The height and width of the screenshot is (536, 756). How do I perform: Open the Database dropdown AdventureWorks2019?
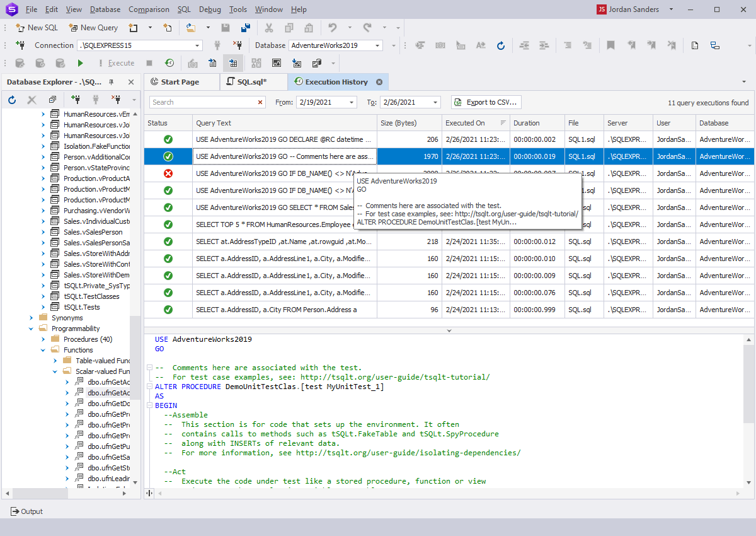click(378, 45)
